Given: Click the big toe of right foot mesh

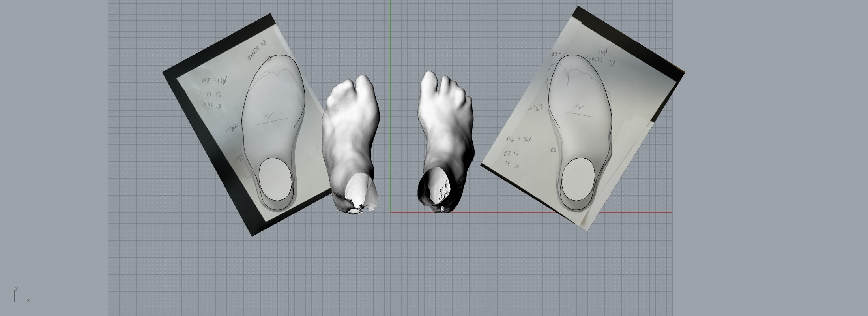Looking at the screenshot, I should point(427,83).
